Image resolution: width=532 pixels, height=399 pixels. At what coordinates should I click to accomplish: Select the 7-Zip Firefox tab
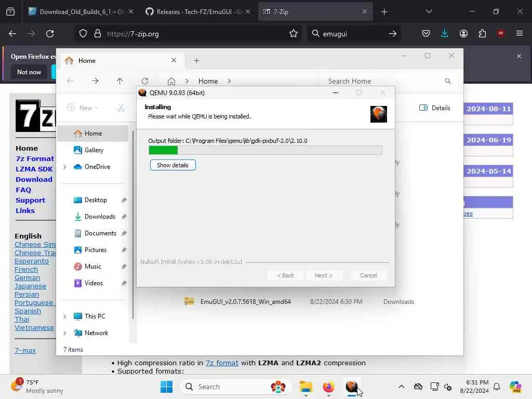[315, 11]
